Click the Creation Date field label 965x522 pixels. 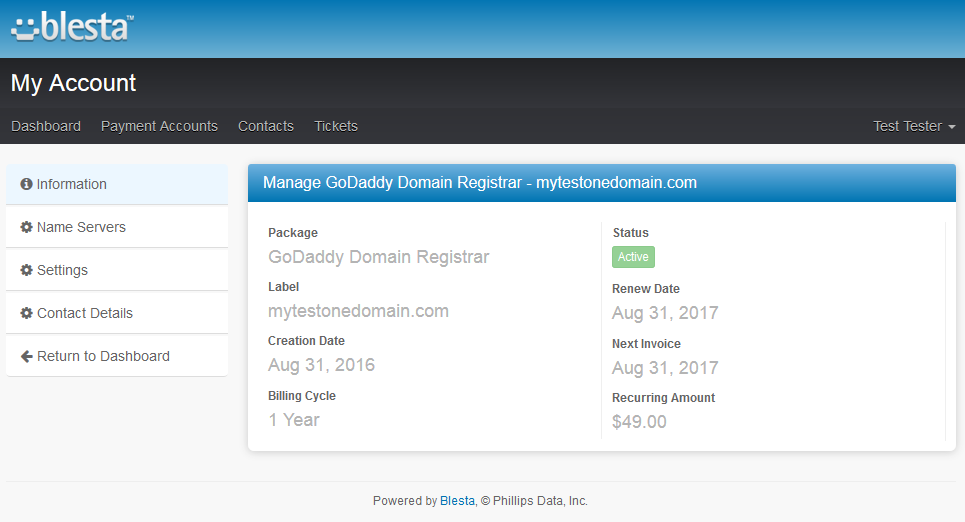point(306,341)
